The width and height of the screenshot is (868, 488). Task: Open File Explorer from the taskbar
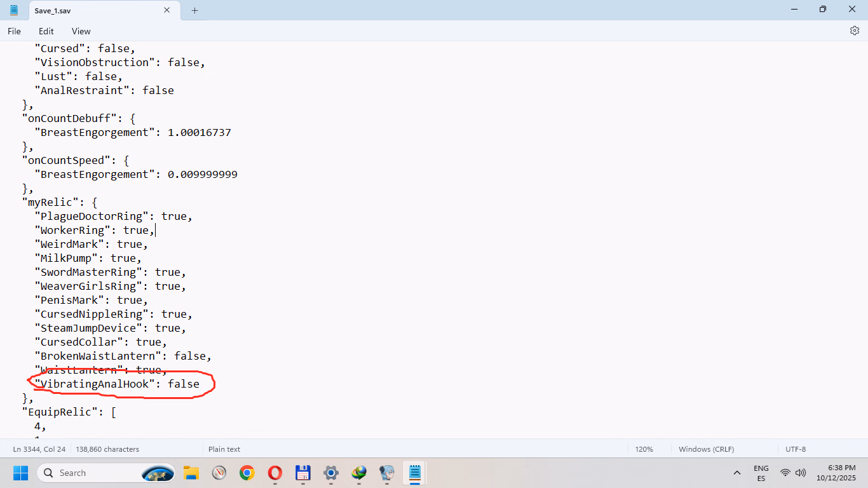pyautogui.click(x=191, y=473)
